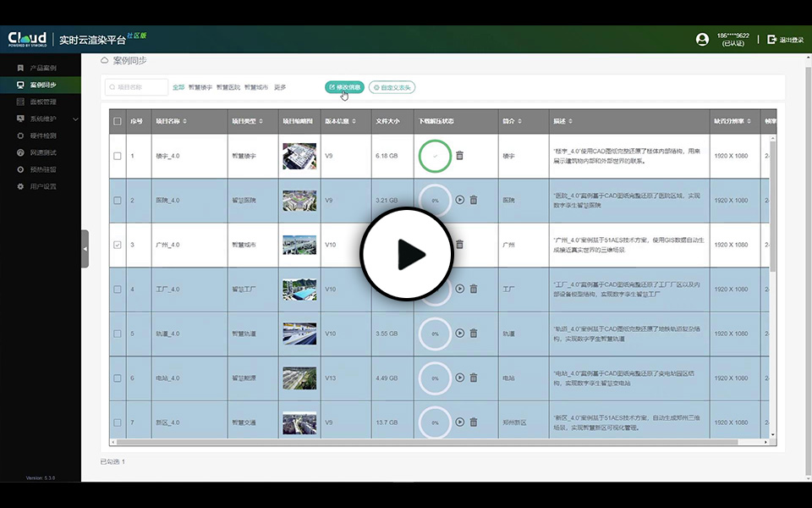Check the box for row 4 工厂_4.0
The height and width of the screenshot is (508, 812).
point(118,290)
